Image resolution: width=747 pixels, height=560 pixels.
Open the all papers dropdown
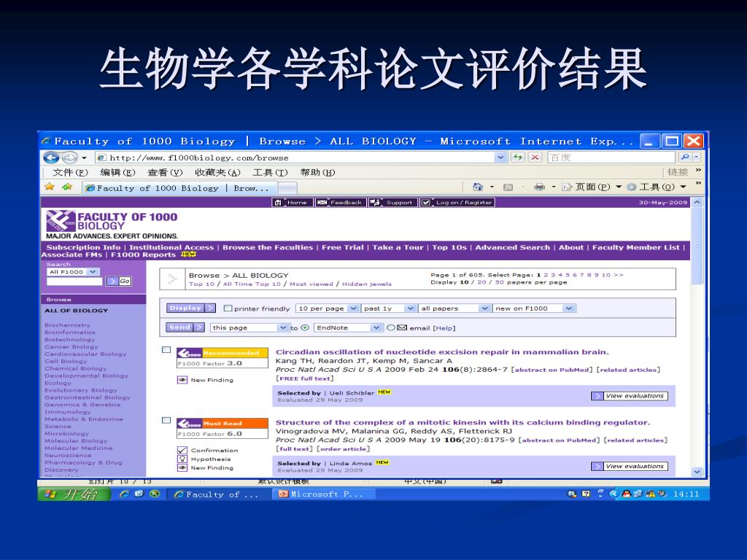pyautogui.click(x=454, y=308)
